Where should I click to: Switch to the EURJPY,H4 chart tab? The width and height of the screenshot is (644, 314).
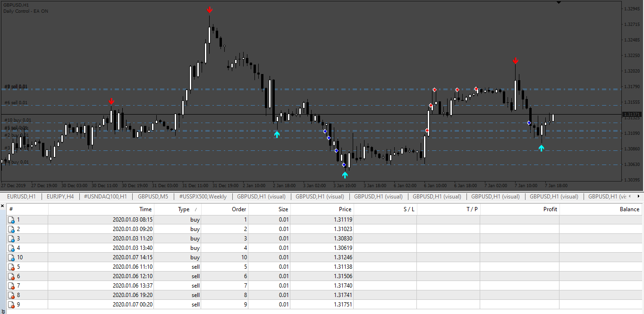click(60, 197)
